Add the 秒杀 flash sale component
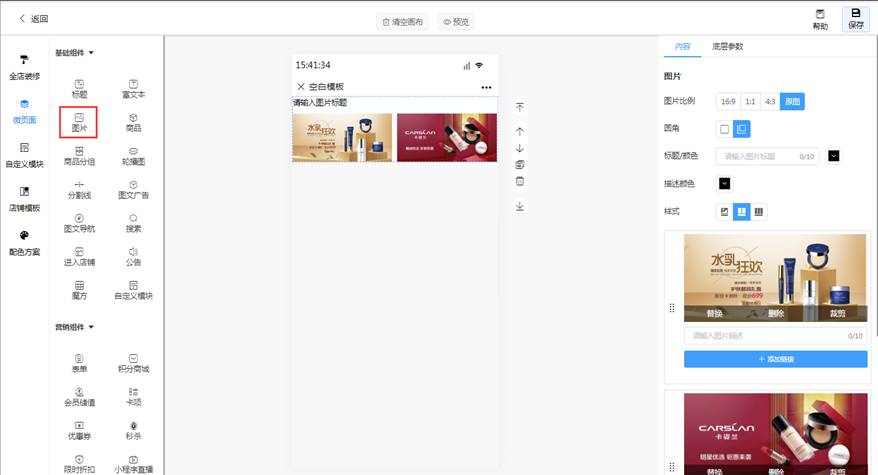The image size is (878, 475). point(133,431)
